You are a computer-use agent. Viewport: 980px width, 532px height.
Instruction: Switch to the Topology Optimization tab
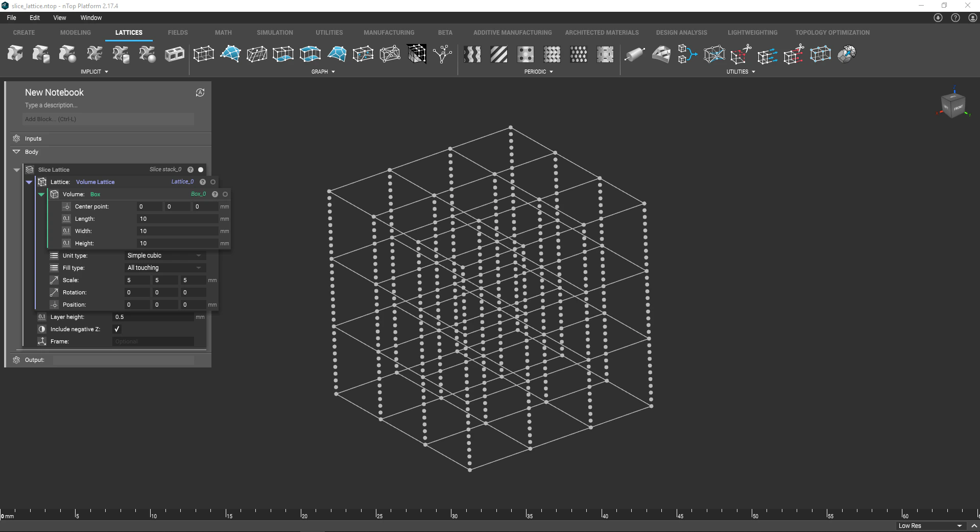tap(832, 32)
